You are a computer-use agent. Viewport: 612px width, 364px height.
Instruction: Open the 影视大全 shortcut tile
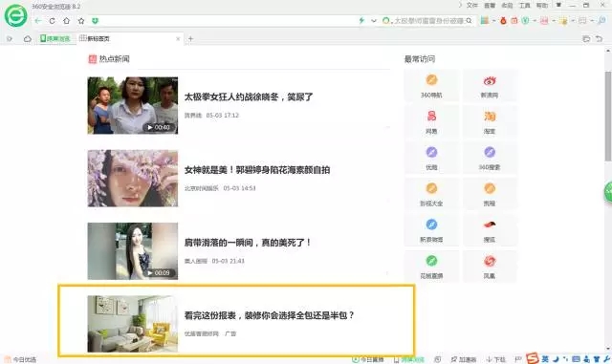tap(431, 194)
